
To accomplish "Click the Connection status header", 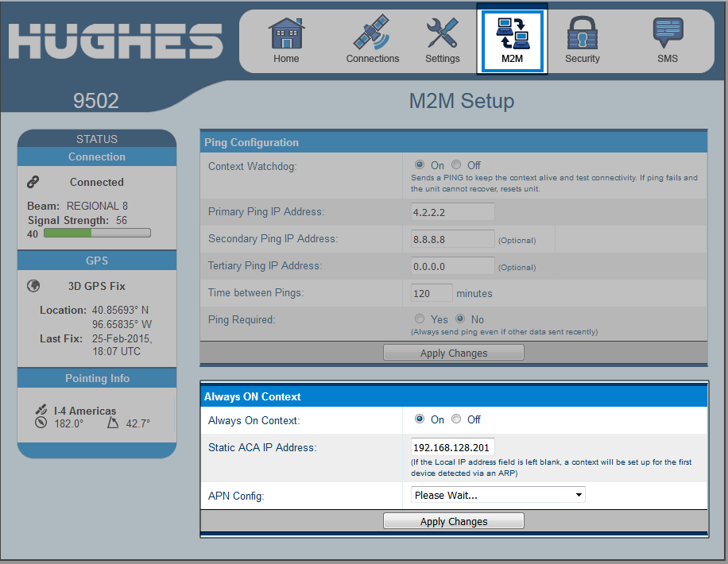I will pyautogui.click(x=97, y=157).
